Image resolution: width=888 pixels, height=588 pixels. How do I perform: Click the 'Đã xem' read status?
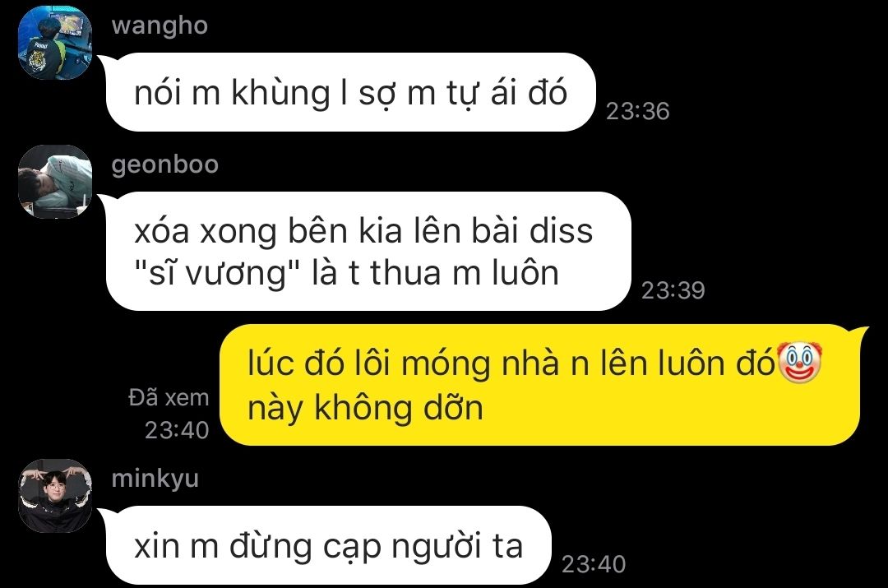pos(169,398)
